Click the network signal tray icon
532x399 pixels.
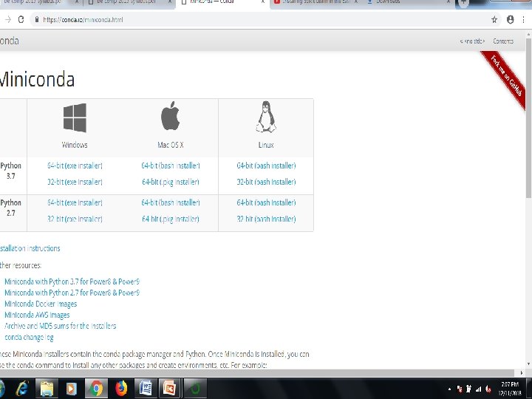click(x=478, y=389)
